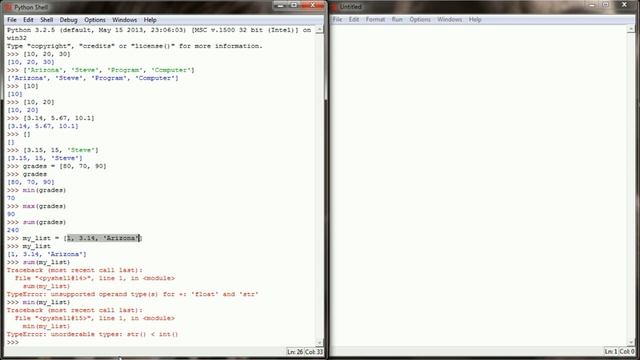Maximize the Python Shell window
Viewport: 640px width, 360px height.
[294, 5]
